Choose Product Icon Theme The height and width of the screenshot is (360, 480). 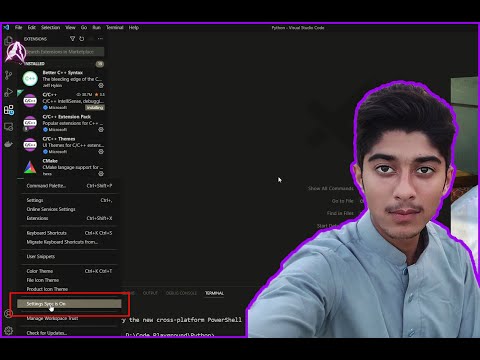click(x=69, y=289)
